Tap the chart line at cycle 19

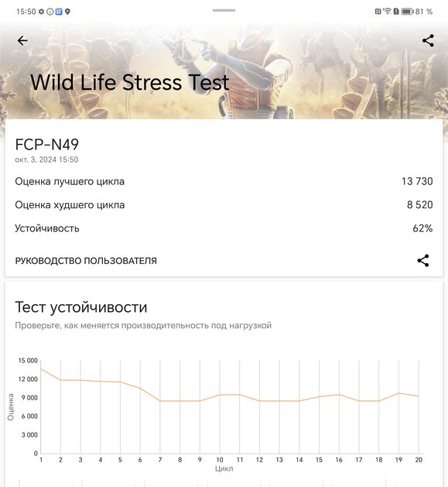tap(398, 393)
